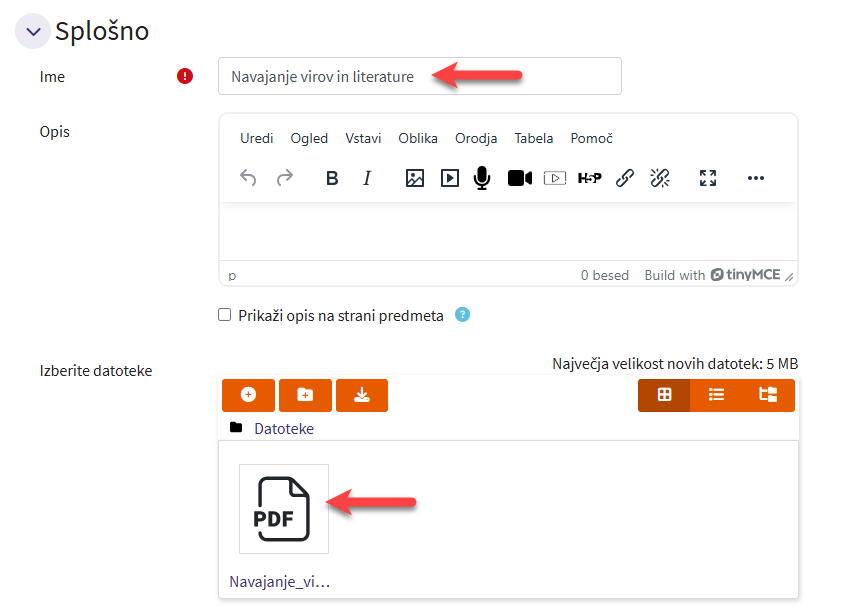859x612 pixels.
Task: Switch file view to details list
Action: click(716, 395)
